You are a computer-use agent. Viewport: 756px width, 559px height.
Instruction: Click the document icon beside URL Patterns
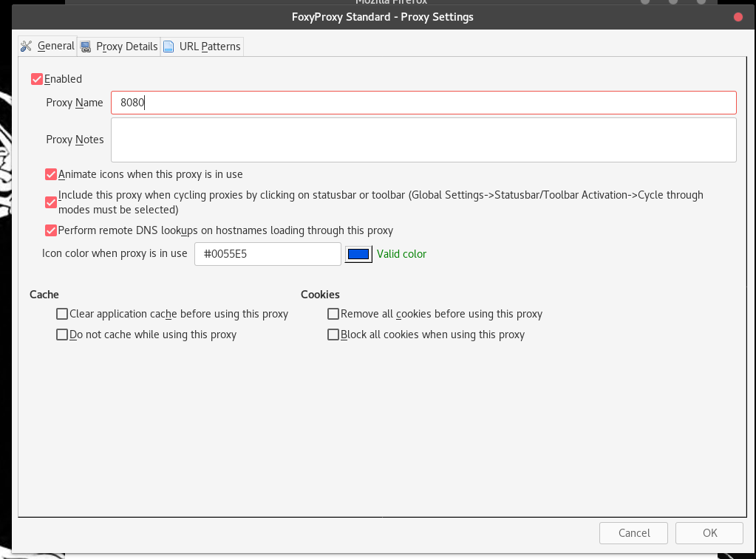pos(168,47)
